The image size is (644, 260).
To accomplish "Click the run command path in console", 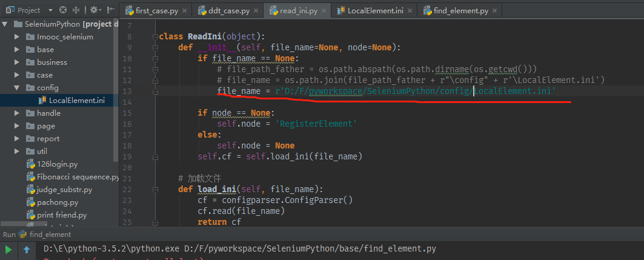I will point(240,249).
